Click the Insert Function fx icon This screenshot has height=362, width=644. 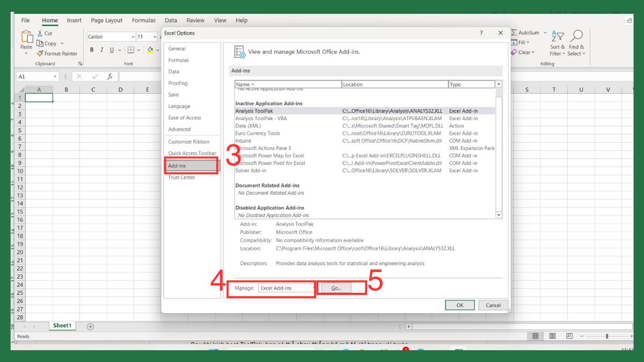coord(111,76)
